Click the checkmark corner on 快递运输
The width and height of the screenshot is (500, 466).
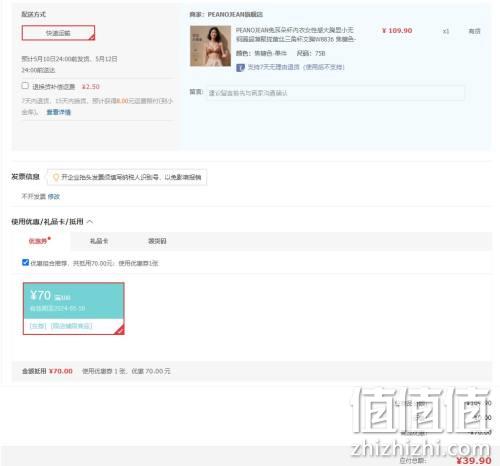[92, 38]
